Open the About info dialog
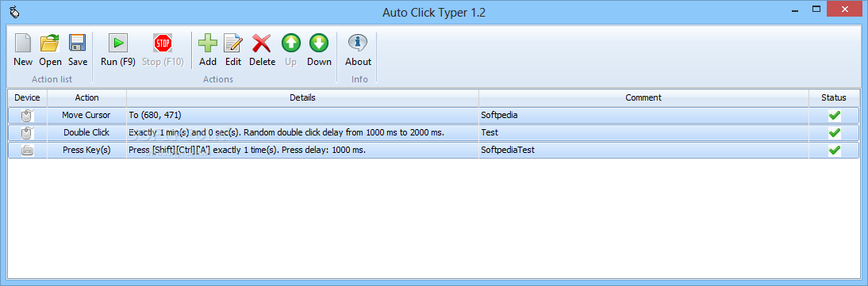 pos(358,50)
